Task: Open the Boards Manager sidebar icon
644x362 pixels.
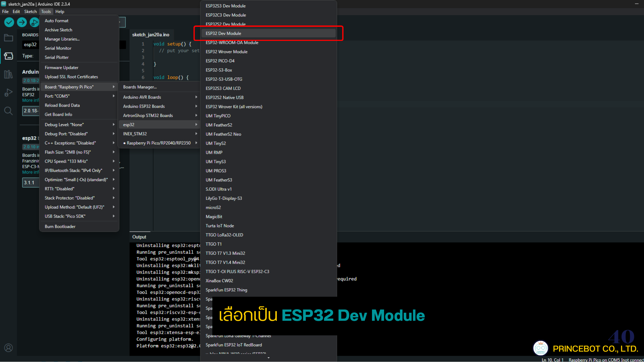Action: click(8, 56)
